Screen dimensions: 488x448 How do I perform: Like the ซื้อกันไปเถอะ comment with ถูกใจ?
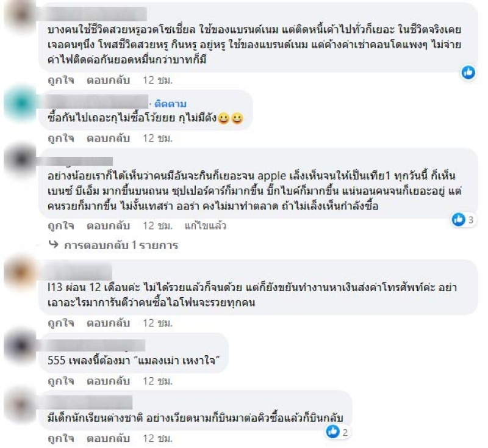(61, 138)
